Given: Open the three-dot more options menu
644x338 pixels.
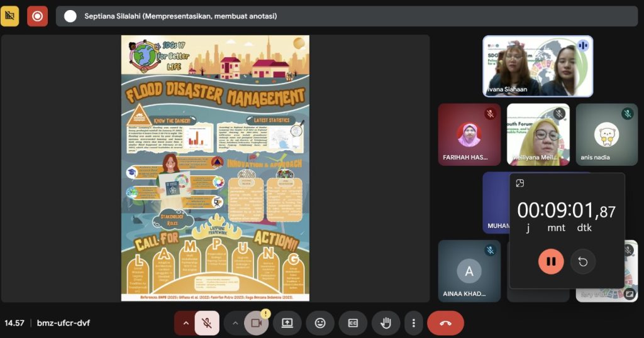Looking at the screenshot, I should point(413,323).
